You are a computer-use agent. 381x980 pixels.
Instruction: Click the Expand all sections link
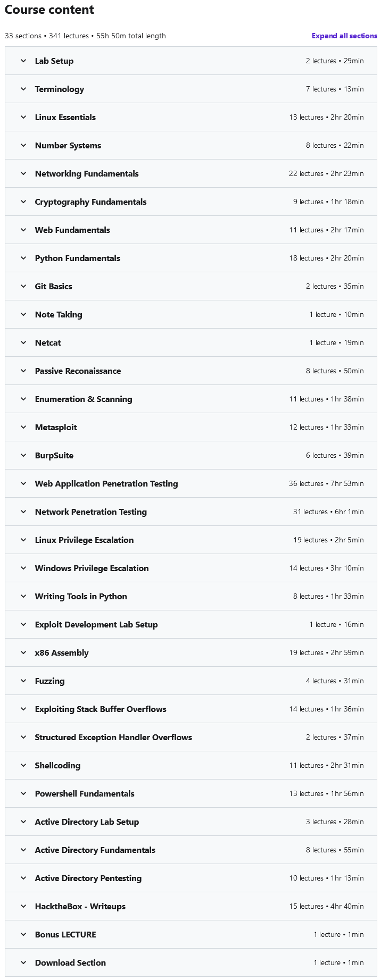pyautogui.click(x=344, y=36)
